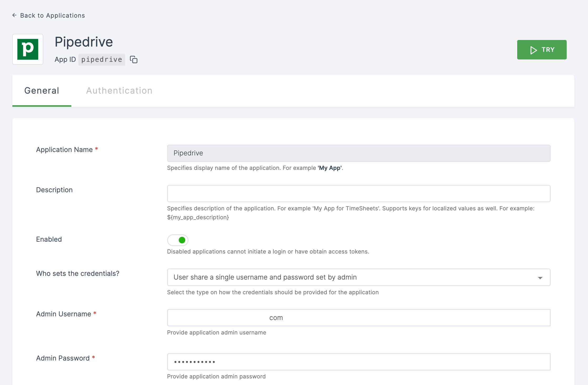Viewport: 588px width, 385px height.
Task: Click the Application Name field
Action: click(359, 153)
